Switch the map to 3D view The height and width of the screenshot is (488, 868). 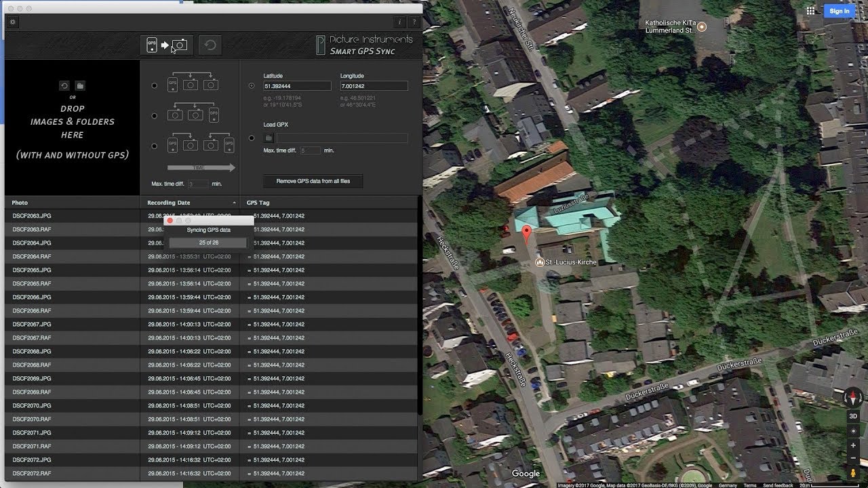pos(853,416)
